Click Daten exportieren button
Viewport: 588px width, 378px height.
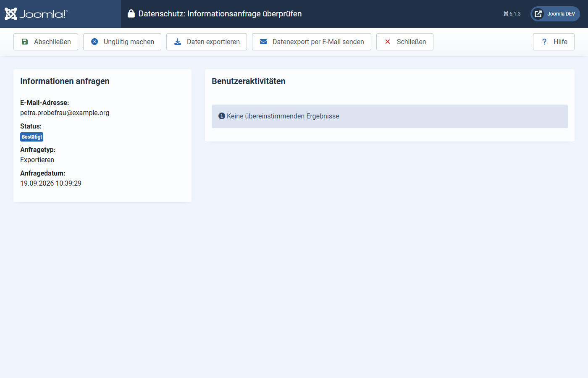click(x=207, y=42)
